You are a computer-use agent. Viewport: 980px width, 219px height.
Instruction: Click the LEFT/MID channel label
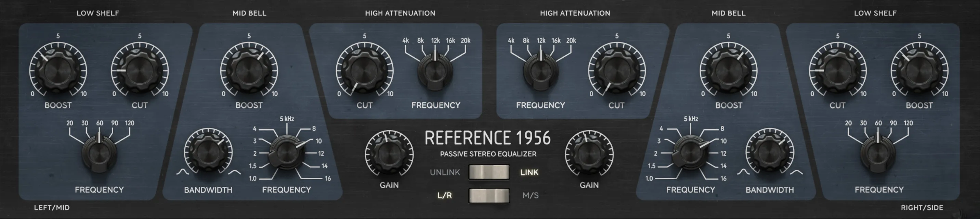(52, 208)
